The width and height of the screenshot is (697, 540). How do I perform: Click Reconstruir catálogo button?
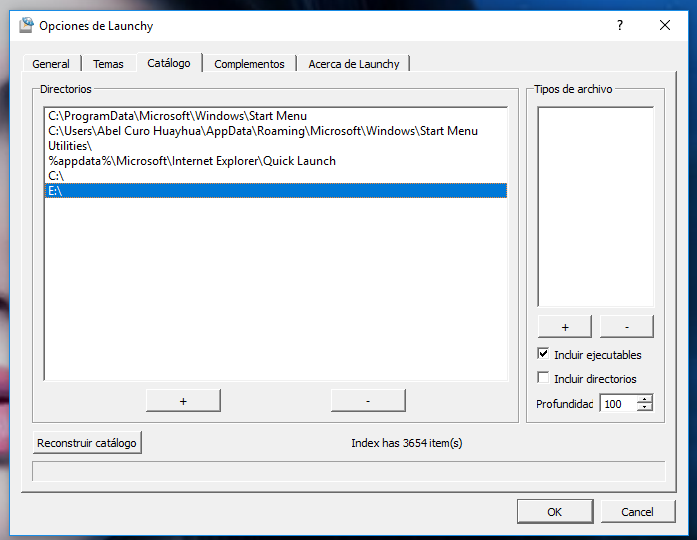pos(87,443)
